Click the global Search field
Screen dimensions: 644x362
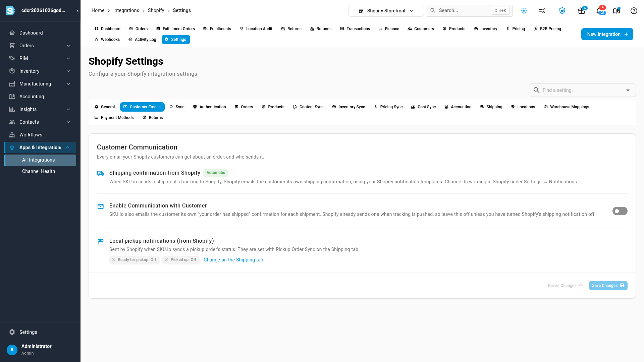(x=469, y=11)
